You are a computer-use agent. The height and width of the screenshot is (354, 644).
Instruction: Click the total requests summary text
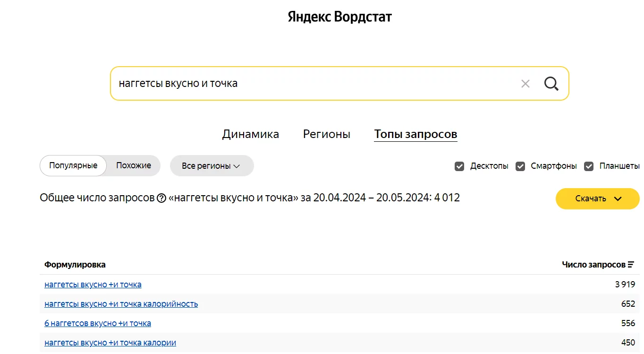pos(250,198)
